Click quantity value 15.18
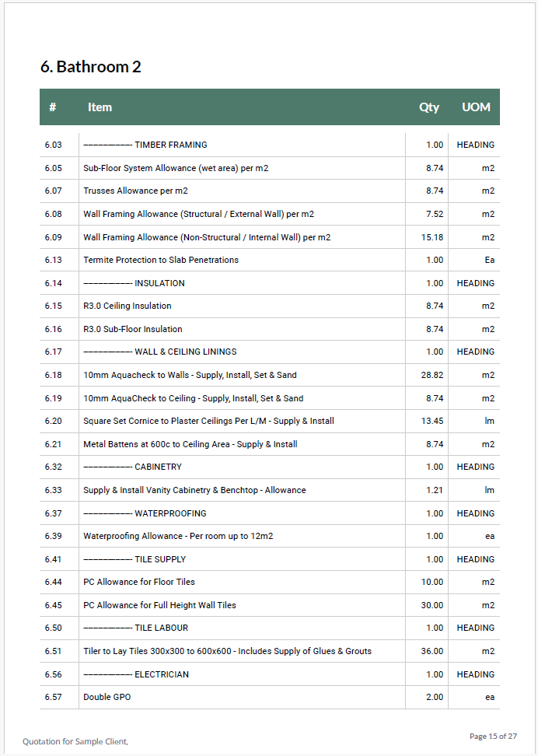This screenshot has height=756, width=538. 432,237
